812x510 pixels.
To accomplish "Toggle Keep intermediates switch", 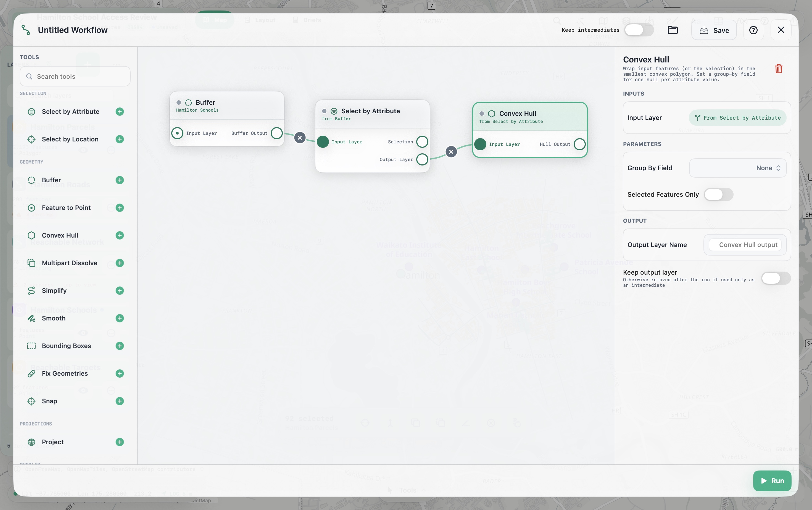I will tap(639, 30).
